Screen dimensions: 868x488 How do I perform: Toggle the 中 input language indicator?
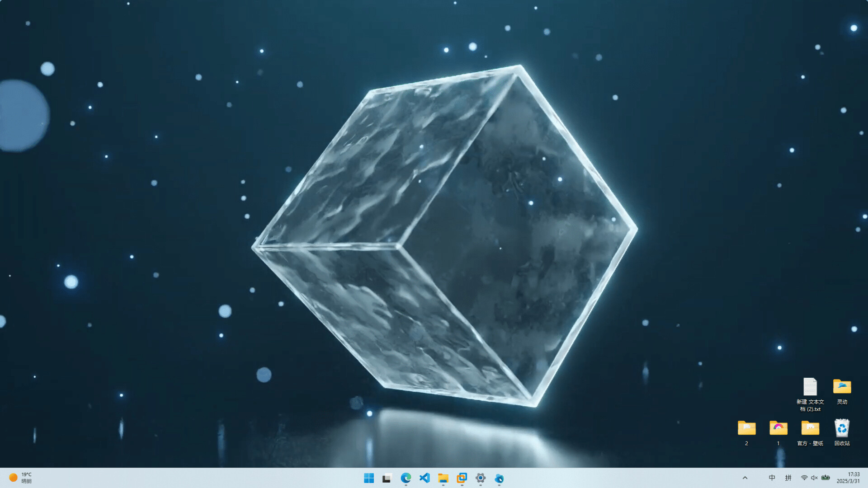[x=772, y=478]
